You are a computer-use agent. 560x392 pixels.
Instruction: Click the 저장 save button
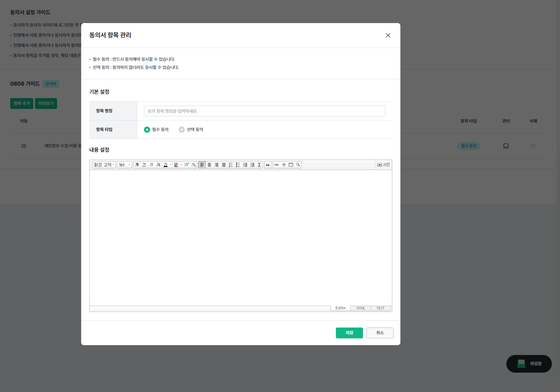[349, 333]
